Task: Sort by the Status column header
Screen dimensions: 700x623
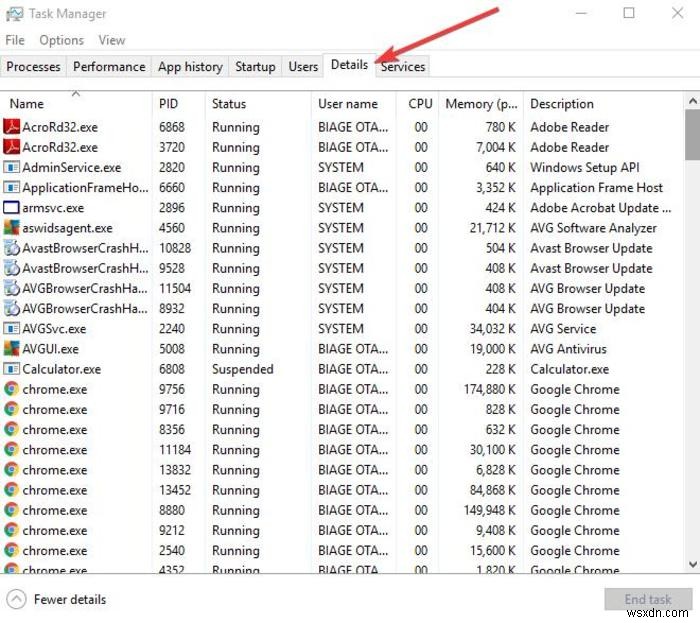Action: (258, 104)
